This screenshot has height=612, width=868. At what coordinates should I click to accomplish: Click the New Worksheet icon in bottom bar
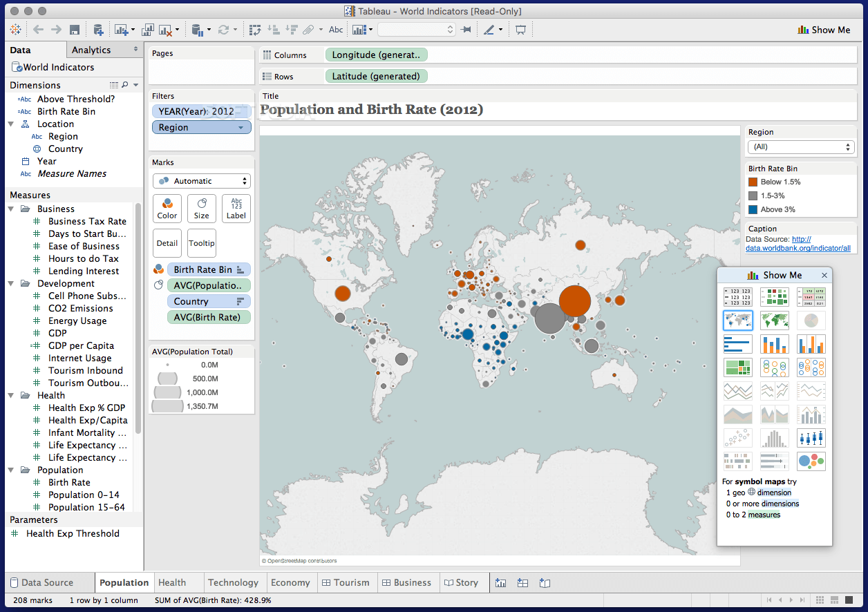pyautogui.click(x=501, y=583)
